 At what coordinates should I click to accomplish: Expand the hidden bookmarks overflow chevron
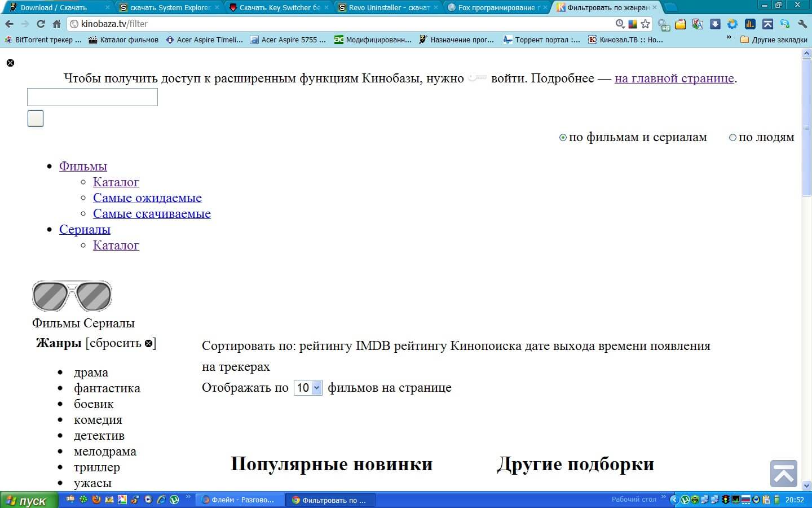click(x=729, y=38)
